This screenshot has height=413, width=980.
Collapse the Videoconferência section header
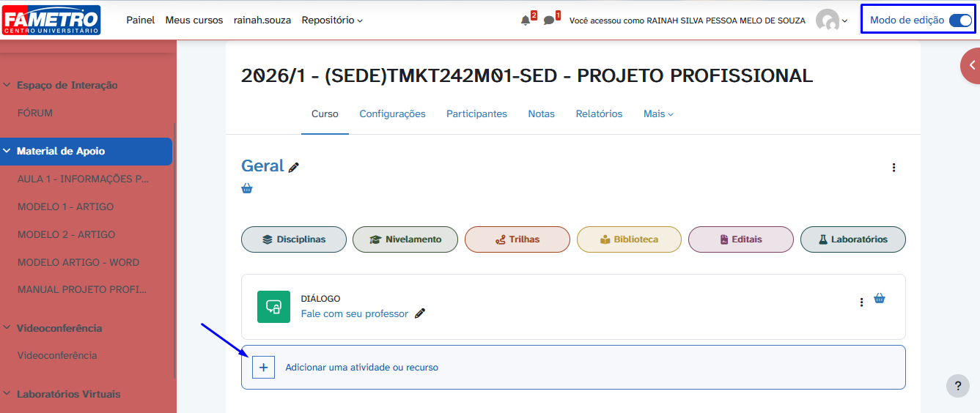tap(7, 328)
